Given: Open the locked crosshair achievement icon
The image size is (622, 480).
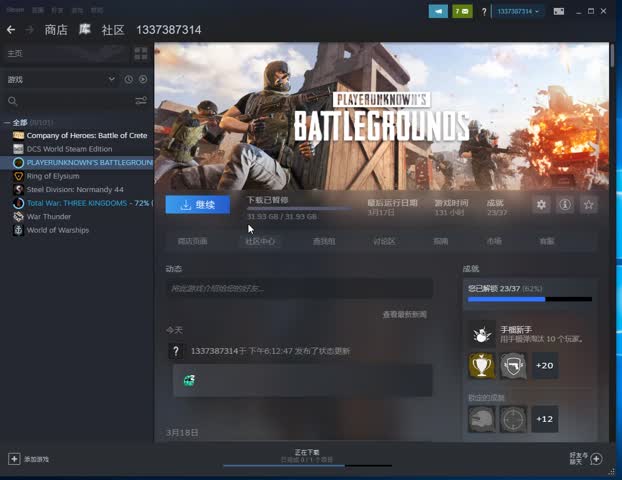Looking at the screenshot, I should (x=513, y=419).
